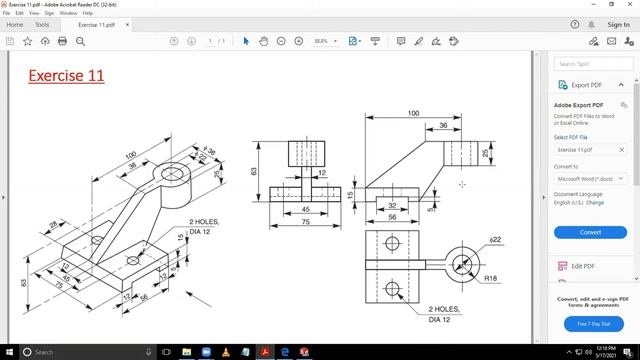Click the Export PDF tool icon
The image size is (640, 360).
point(563,85)
